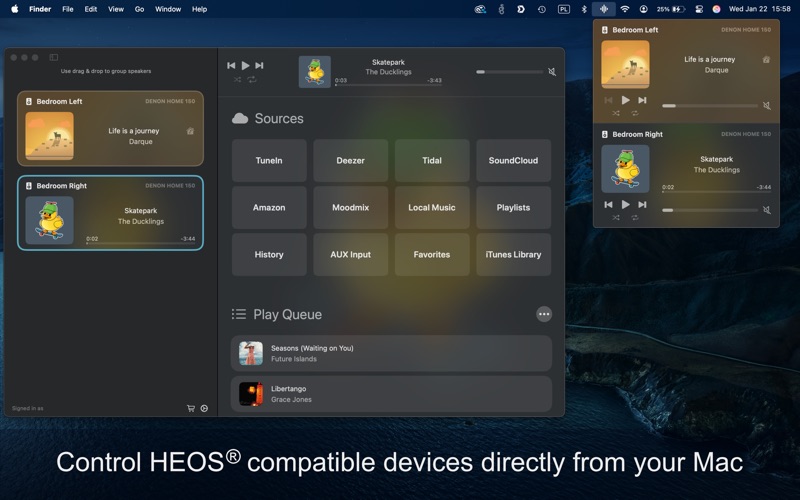The width and height of the screenshot is (800, 500).
Task: Select Bedroom Right speaker card in sidebar
Action: [110, 213]
